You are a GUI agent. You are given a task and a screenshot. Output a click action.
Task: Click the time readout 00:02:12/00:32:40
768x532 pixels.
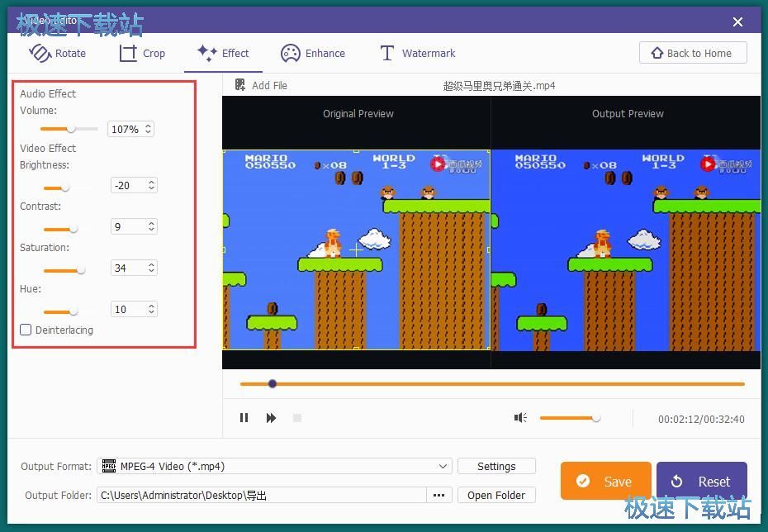[x=701, y=419]
